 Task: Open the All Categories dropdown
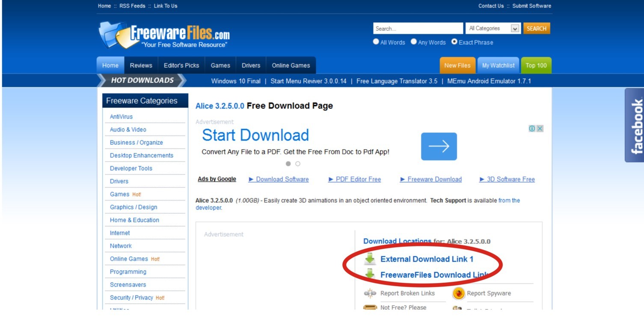coord(493,28)
